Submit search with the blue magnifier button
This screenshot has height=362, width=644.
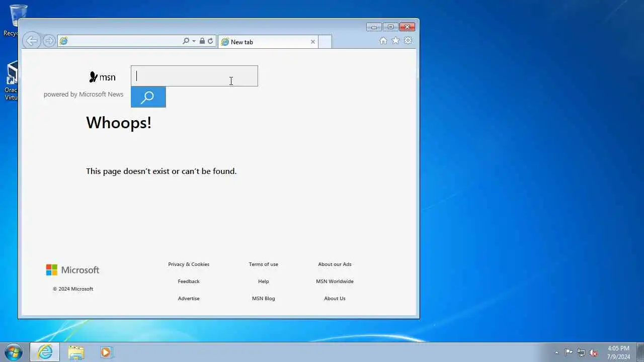pos(148,97)
